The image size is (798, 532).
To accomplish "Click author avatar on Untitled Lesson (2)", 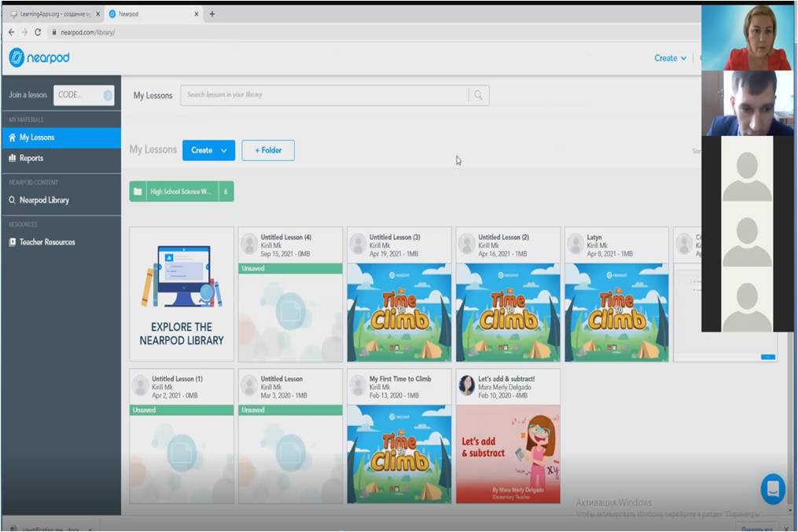I will (x=467, y=244).
